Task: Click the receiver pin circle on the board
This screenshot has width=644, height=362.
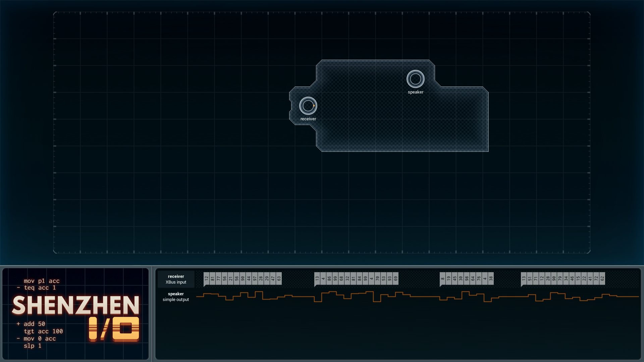Action: (x=308, y=106)
